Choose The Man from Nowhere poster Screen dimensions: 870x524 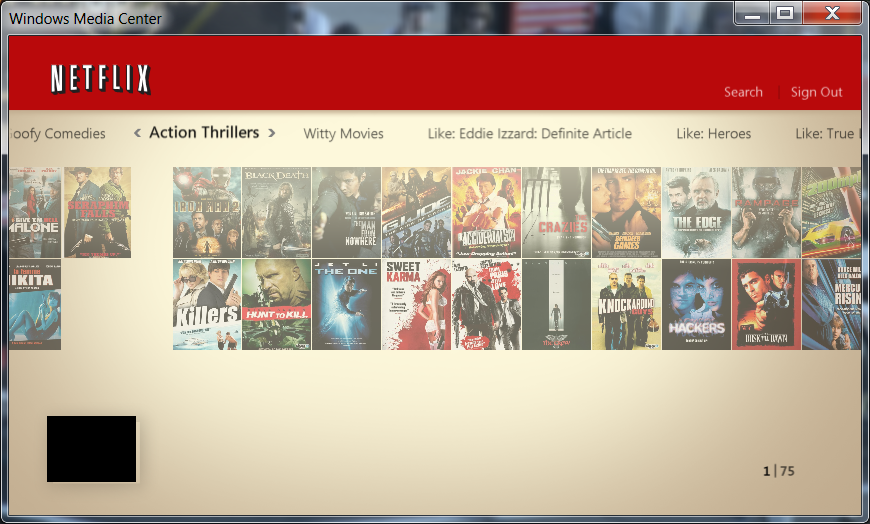[x=346, y=212]
